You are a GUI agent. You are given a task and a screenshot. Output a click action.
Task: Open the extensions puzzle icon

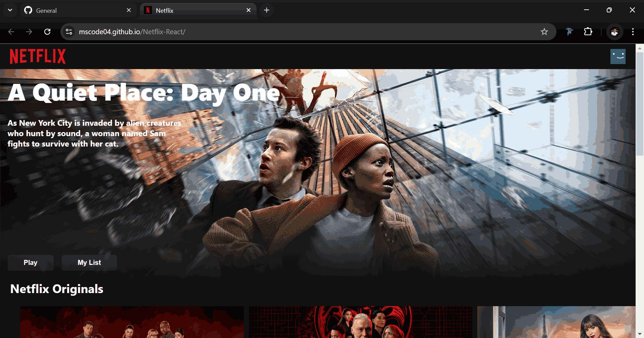point(588,32)
